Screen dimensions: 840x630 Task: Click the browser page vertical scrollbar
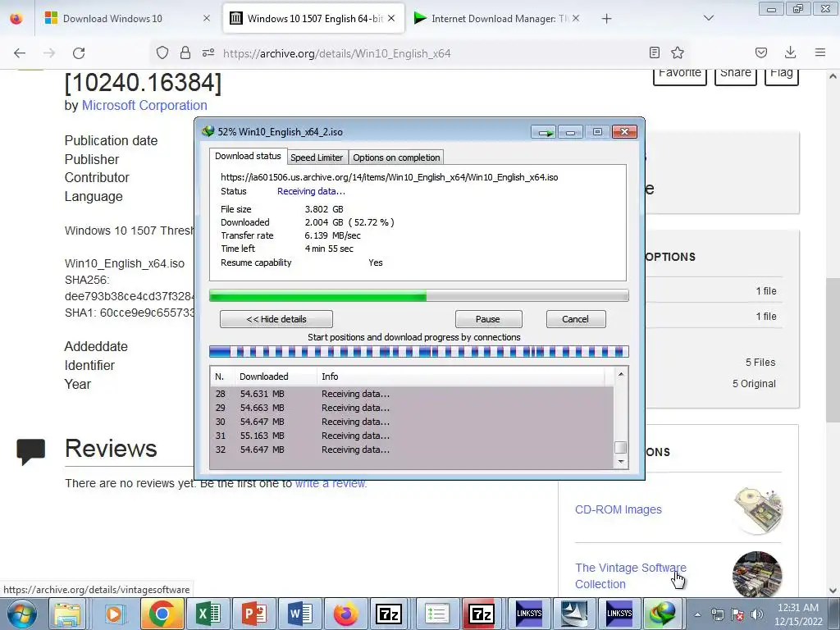(833, 348)
